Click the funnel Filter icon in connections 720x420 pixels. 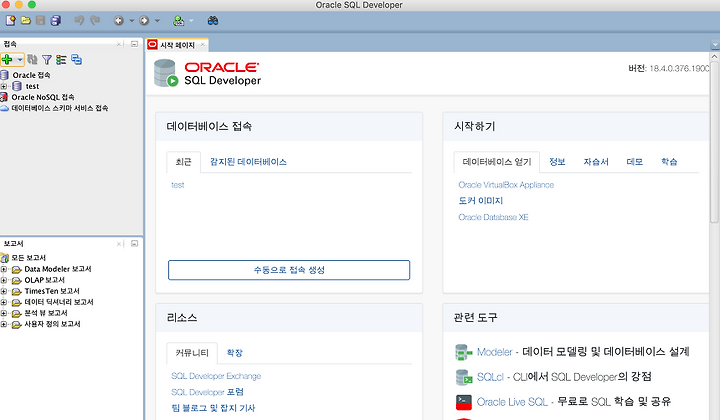(47, 60)
